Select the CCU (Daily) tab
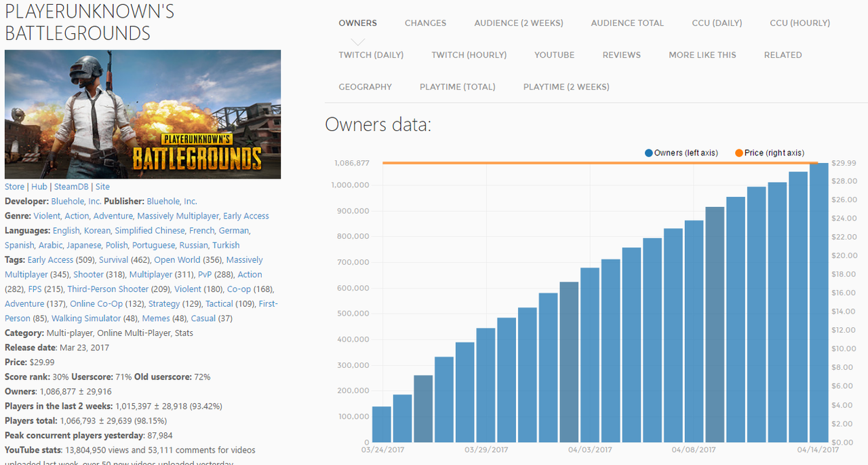Screen dimensions: 868x465 [717, 23]
